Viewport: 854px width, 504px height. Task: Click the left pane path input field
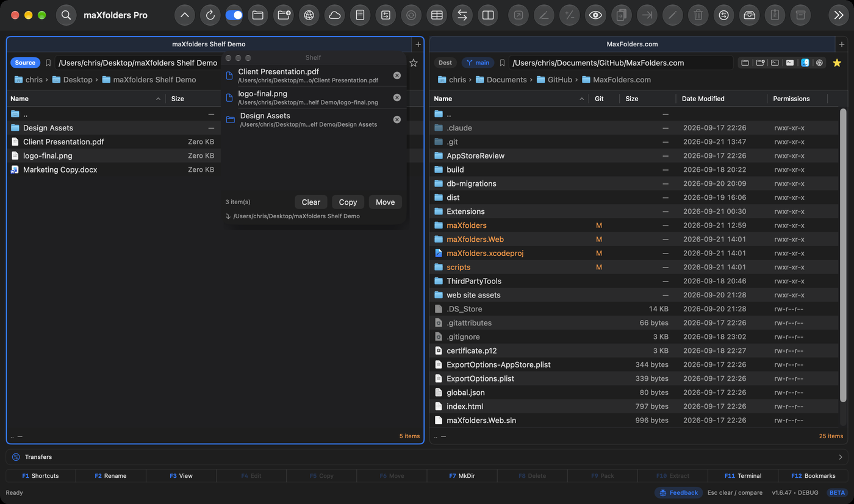(x=138, y=63)
